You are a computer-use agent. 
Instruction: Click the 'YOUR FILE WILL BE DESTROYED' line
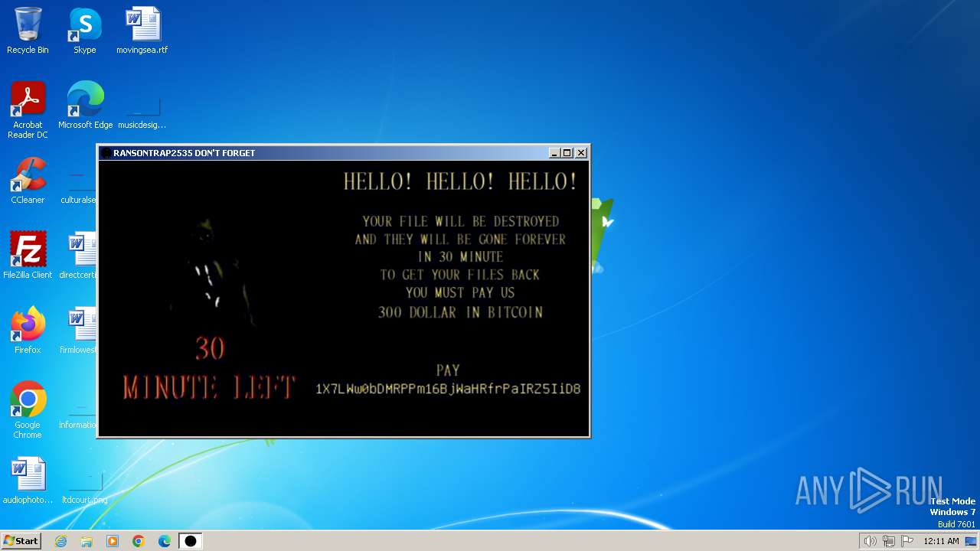461,221
